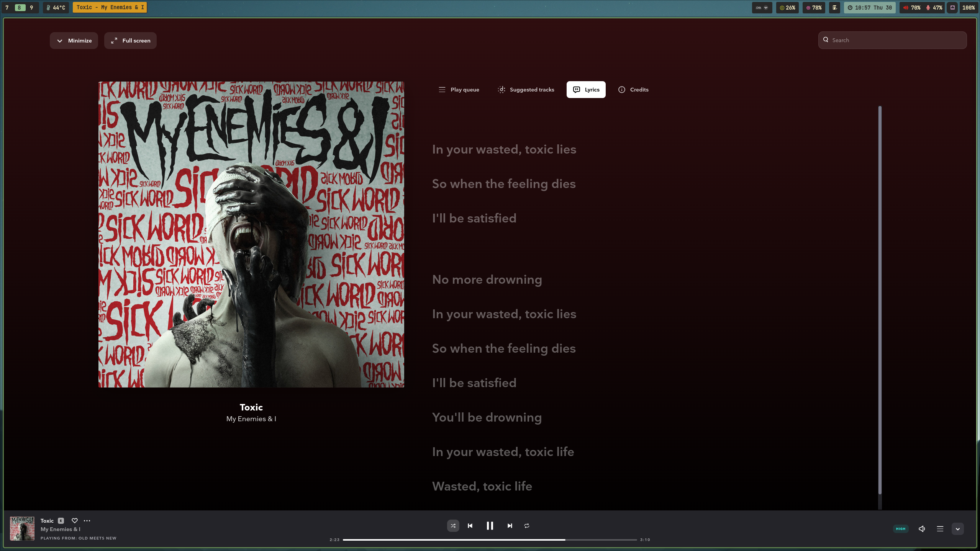Switch to the Suggested tracks tab
Viewport: 980px width, 551px height.
point(525,89)
